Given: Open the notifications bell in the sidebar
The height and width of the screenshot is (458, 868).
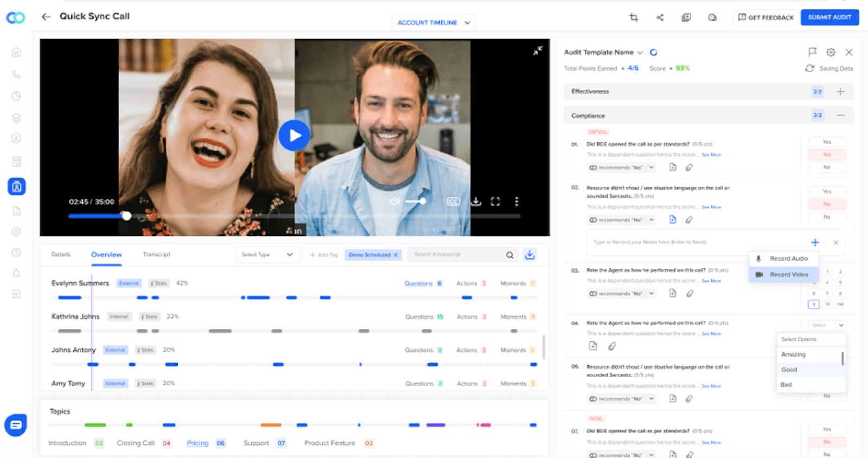Looking at the screenshot, I should (16, 273).
